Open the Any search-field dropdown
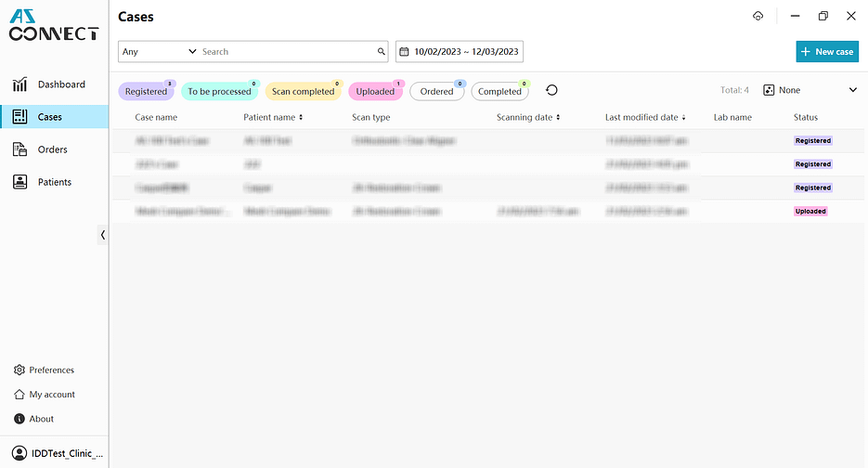This screenshot has width=868, height=468. click(160, 52)
